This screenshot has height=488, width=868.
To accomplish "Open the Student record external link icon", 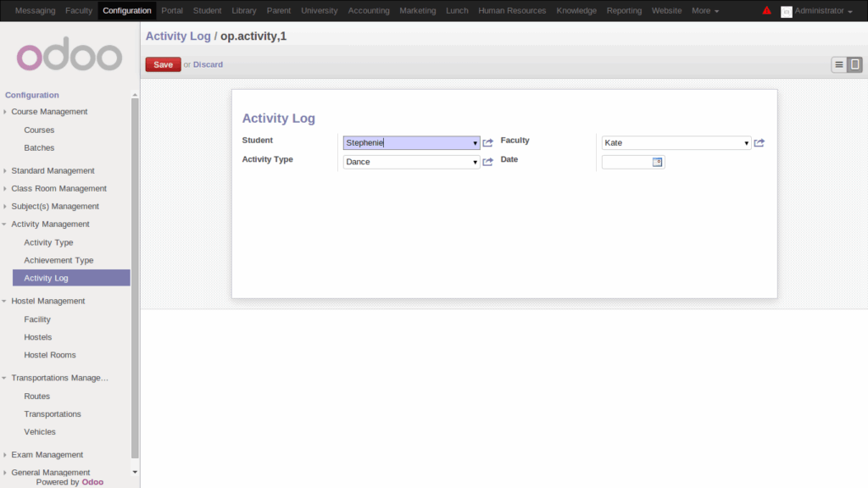I will click(488, 143).
